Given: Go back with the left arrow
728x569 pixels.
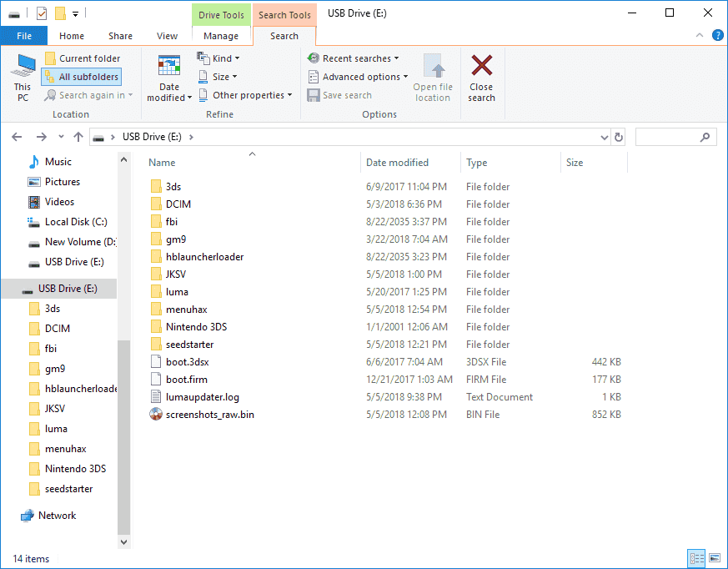Looking at the screenshot, I should (17, 137).
